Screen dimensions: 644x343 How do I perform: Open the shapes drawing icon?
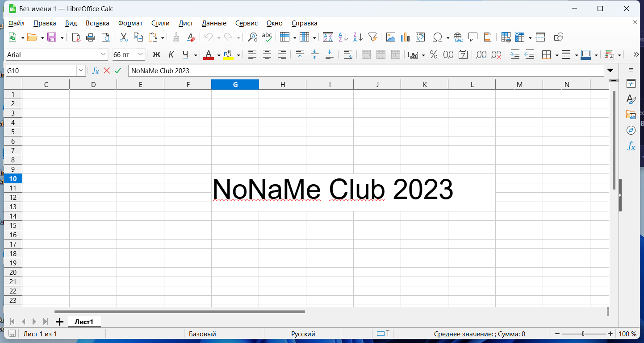click(x=559, y=37)
